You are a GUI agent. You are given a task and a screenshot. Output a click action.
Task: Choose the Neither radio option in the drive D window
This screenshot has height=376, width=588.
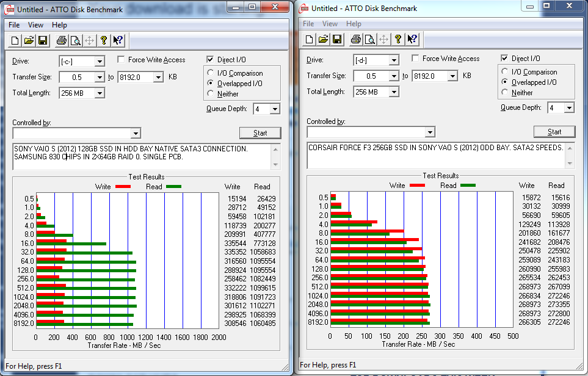(x=505, y=93)
